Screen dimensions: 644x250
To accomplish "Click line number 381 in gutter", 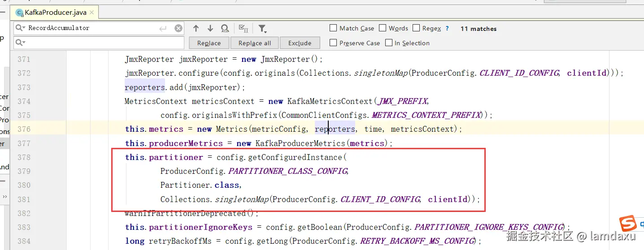I will click(24, 199).
